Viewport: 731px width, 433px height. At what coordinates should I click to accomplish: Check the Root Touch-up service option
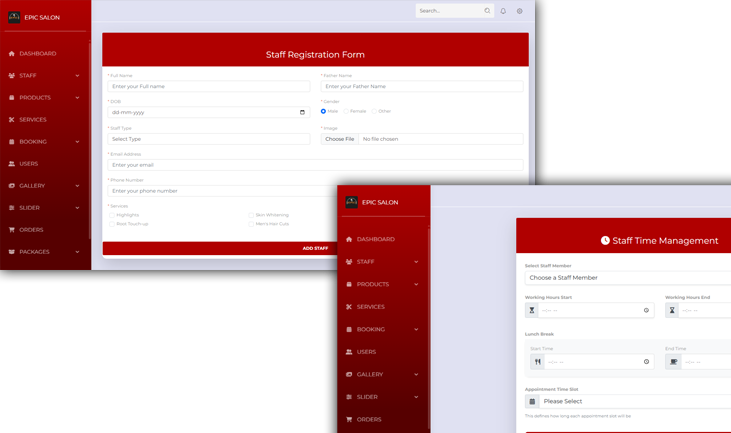(111, 224)
